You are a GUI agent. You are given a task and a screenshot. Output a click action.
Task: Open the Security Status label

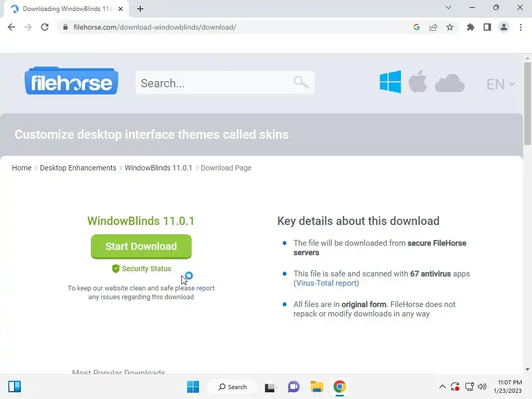tap(147, 269)
